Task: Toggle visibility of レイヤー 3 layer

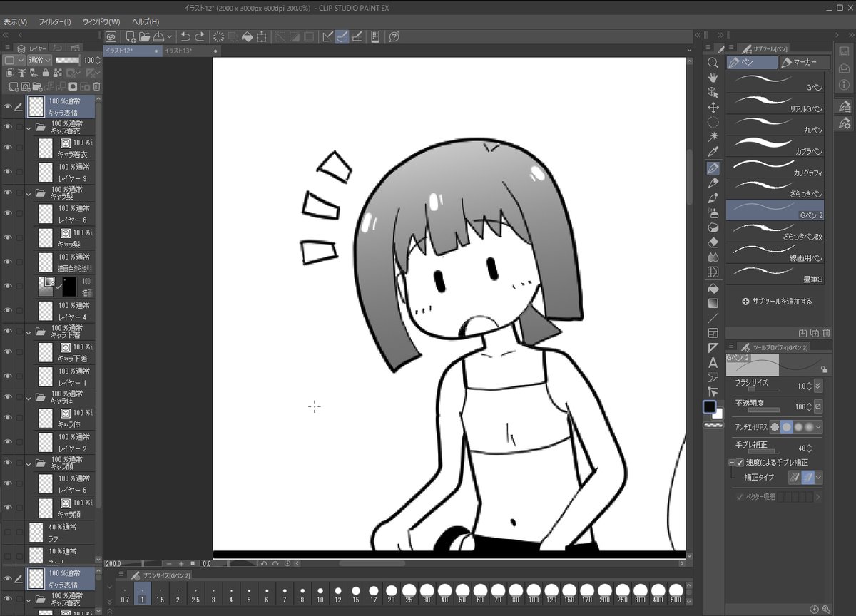Action: [x=8, y=172]
